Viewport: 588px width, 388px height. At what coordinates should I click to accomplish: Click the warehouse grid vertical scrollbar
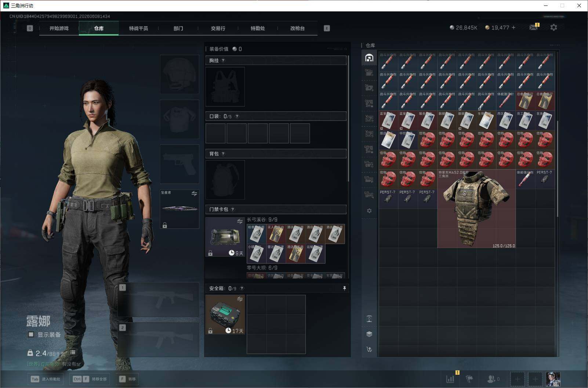[558, 169]
